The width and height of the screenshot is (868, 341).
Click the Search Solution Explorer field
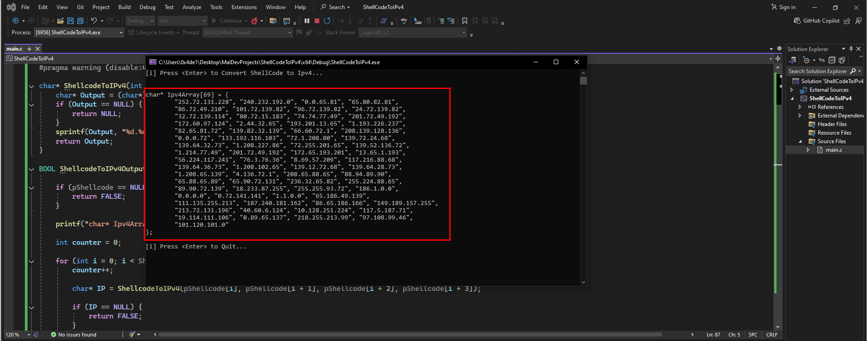(824, 71)
